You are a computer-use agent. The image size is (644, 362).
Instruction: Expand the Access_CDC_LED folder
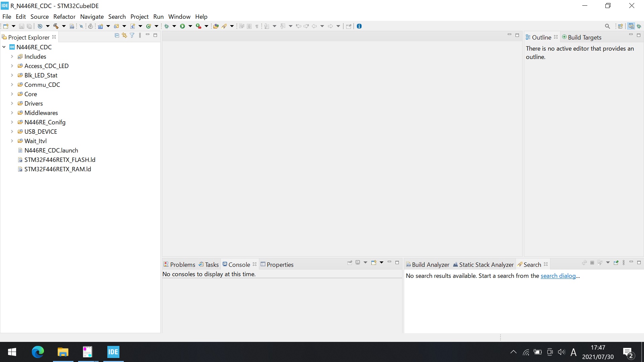tap(12, 66)
